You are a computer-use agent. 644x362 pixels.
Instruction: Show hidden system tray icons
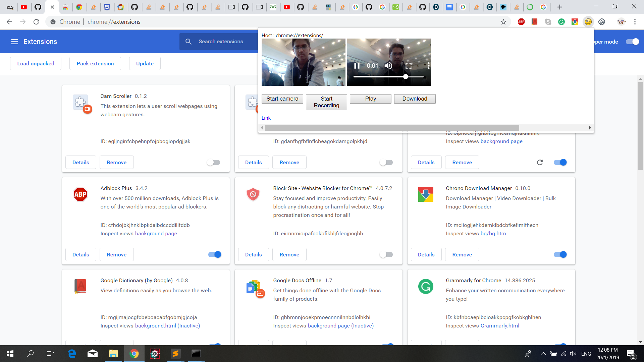(543, 354)
